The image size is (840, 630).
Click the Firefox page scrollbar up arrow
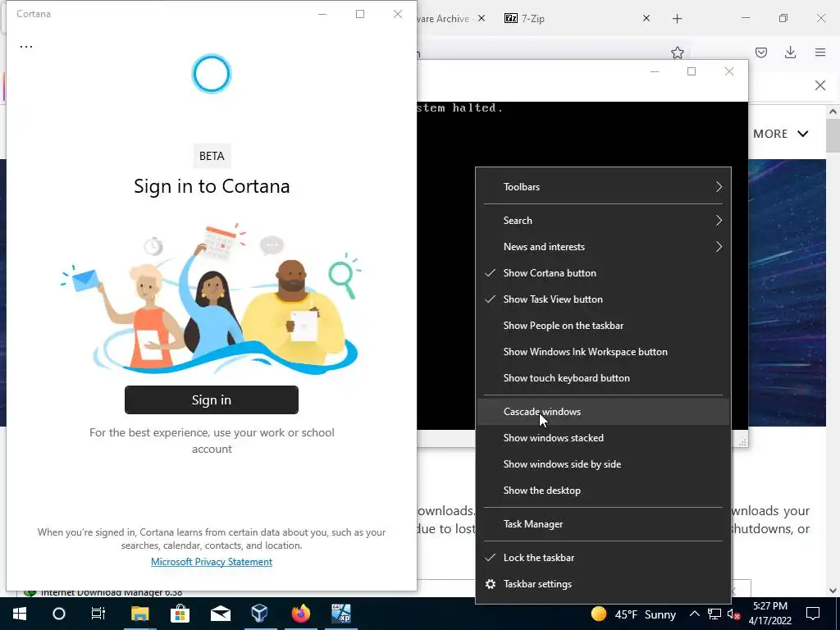pyautogui.click(x=833, y=112)
